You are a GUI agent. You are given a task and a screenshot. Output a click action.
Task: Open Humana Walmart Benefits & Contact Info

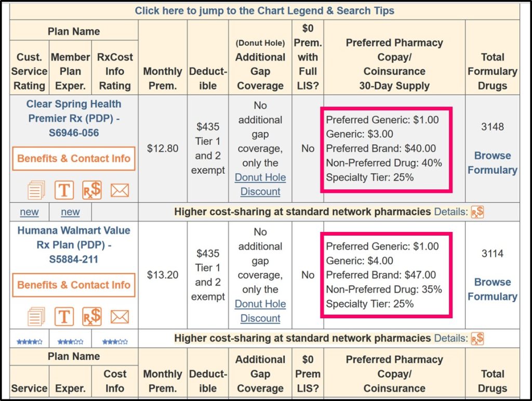(x=74, y=285)
